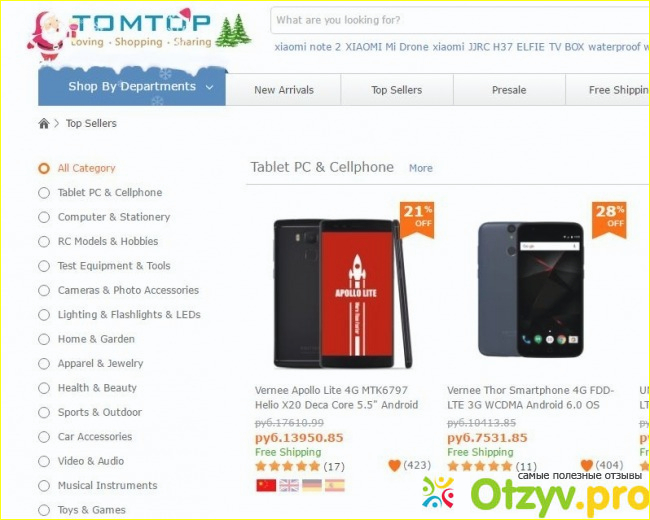This screenshot has height=520, width=650.
Task: Open the Presale tab
Action: (x=509, y=90)
